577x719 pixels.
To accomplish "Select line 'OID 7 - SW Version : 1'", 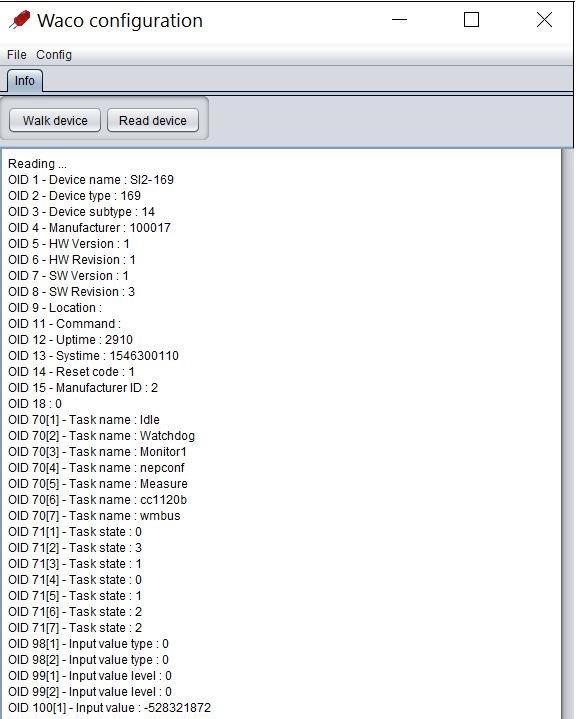I will [68, 276].
